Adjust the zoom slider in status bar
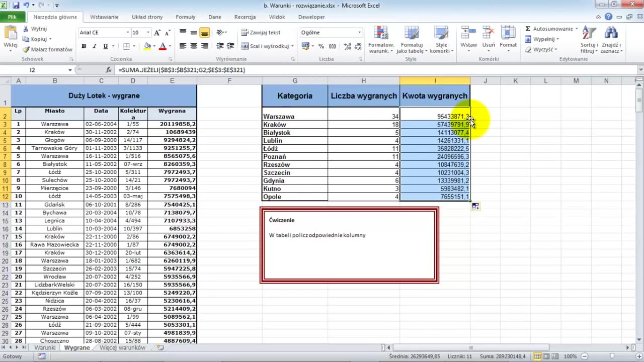The width and height of the screenshot is (644, 362). (611, 356)
